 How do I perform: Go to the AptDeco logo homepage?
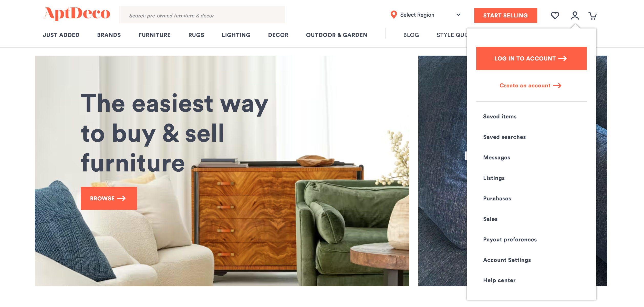(77, 14)
